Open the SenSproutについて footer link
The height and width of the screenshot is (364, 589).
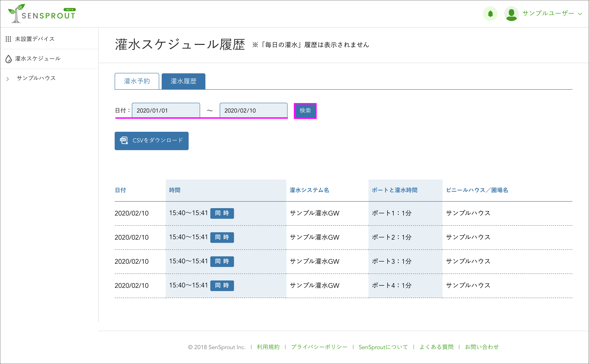coord(383,347)
